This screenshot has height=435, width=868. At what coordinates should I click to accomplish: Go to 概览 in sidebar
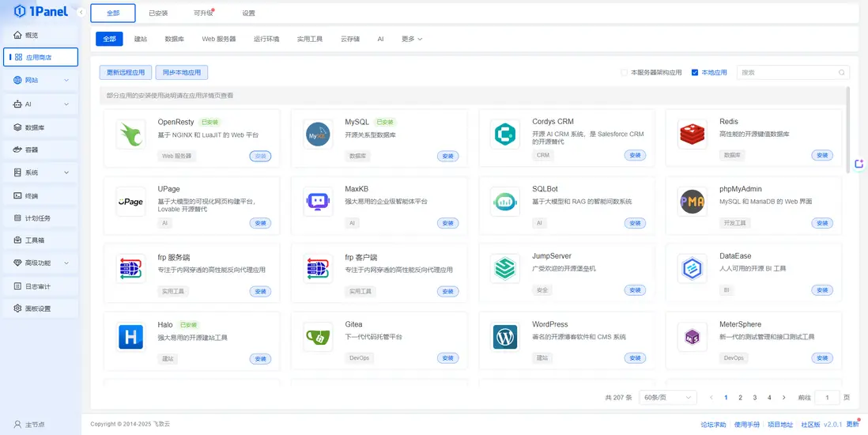[40, 35]
